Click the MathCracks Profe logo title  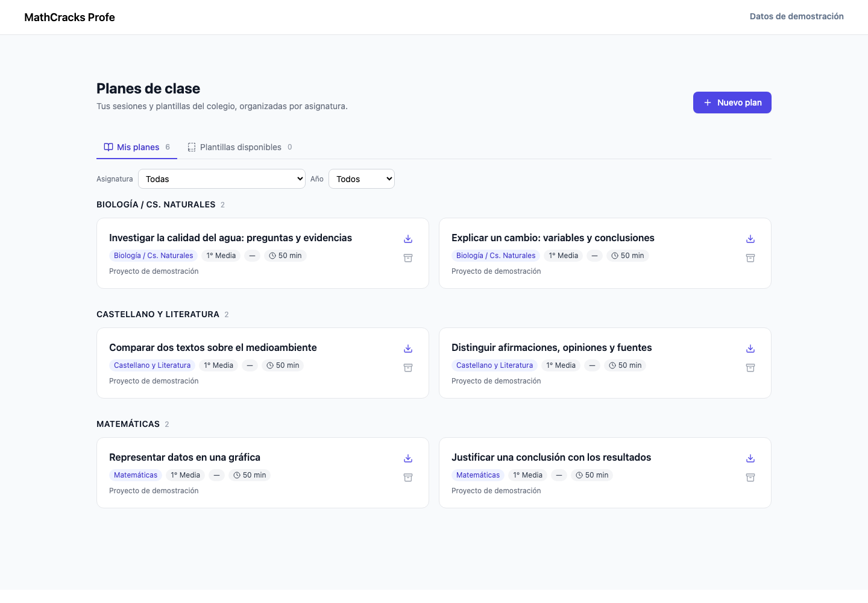[69, 17]
